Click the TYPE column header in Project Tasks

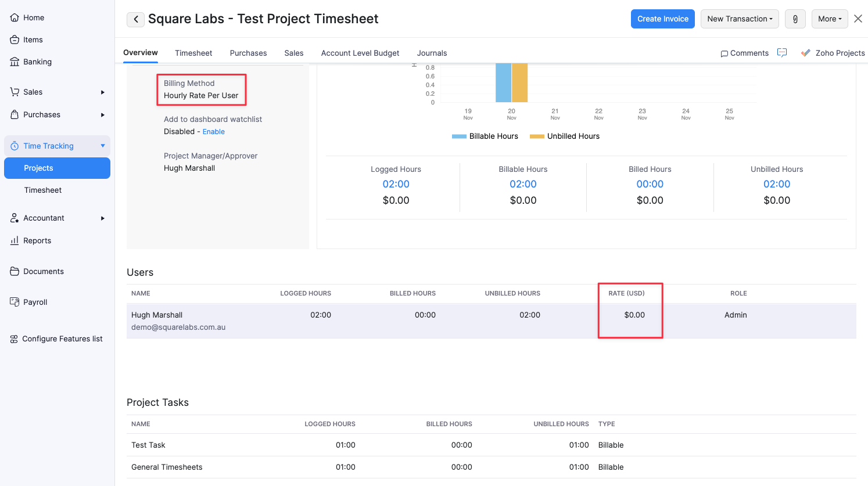[607, 424]
